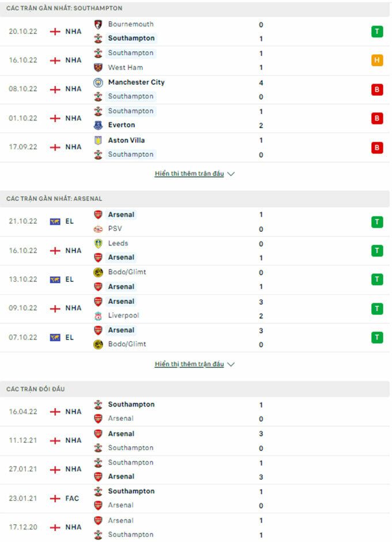Click the orange H draw badge
This screenshot has width=392, height=542.
click(x=377, y=61)
